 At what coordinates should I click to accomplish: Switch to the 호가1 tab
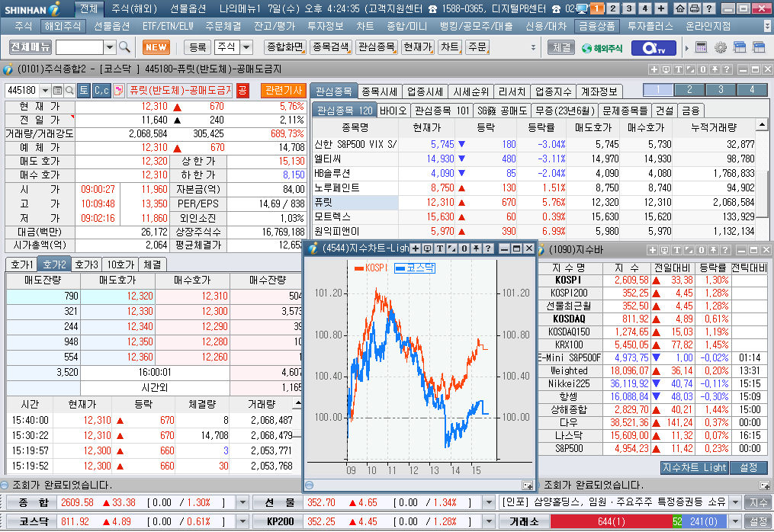point(21,264)
